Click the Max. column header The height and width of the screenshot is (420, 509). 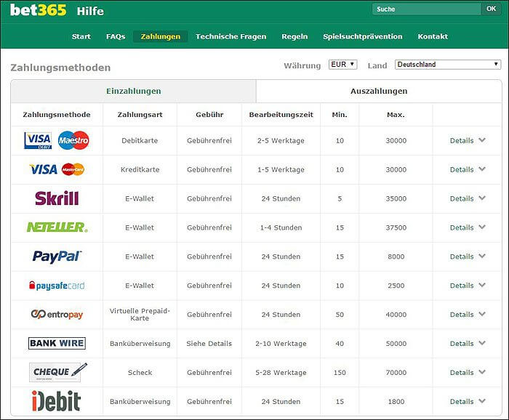[x=396, y=115]
